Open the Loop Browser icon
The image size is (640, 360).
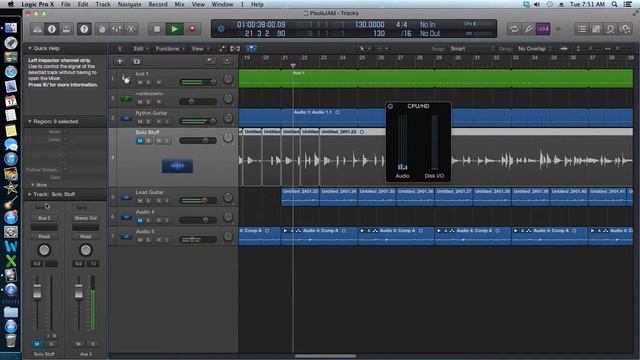[611, 29]
